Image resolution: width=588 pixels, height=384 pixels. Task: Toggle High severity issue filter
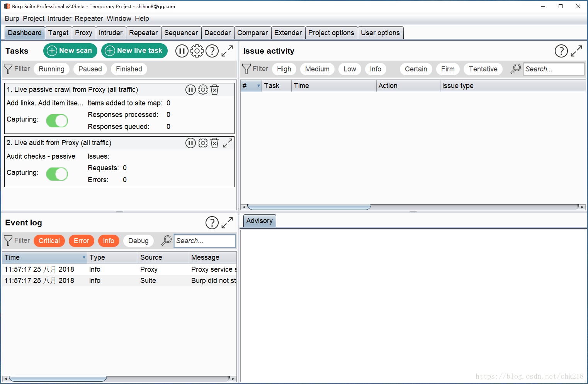point(284,69)
